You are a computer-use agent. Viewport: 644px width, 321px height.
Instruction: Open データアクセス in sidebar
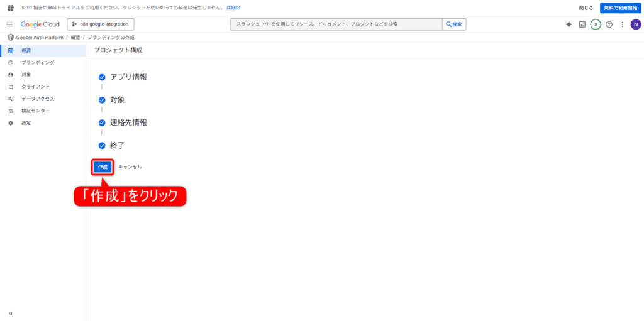click(x=38, y=99)
